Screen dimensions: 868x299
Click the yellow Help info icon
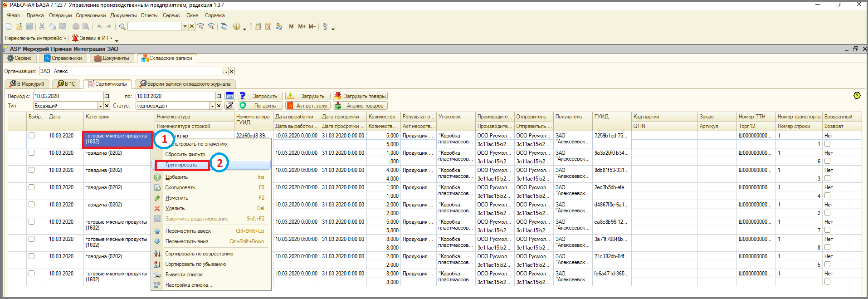coord(236,26)
